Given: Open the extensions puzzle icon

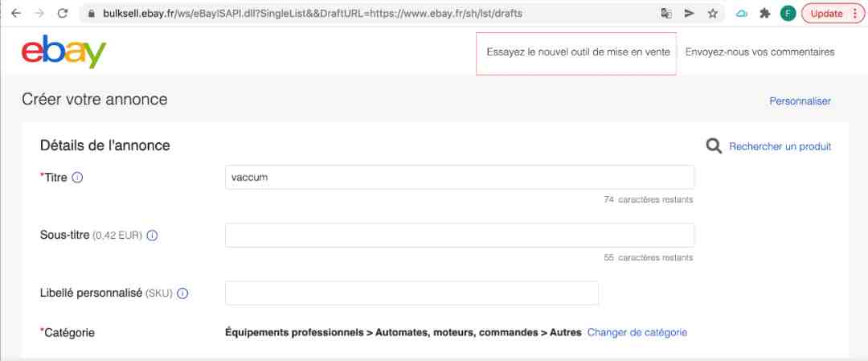Looking at the screenshot, I should pyautogui.click(x=765, y=14).
